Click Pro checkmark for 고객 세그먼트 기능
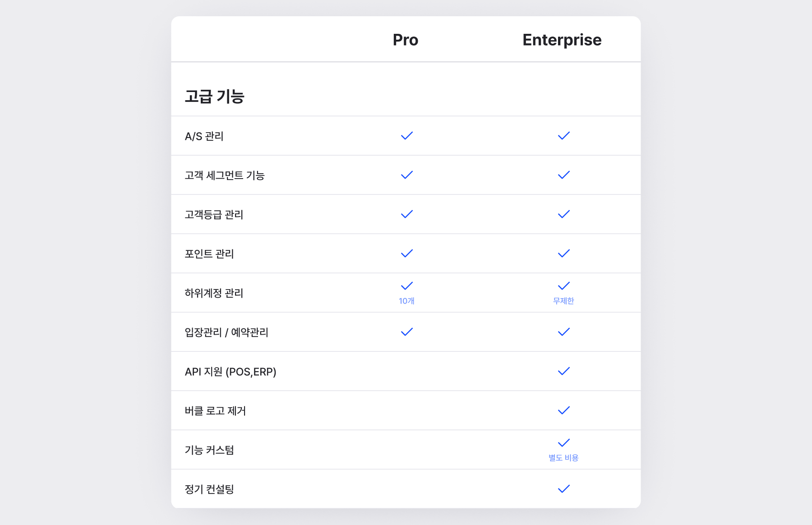 pyautogui.click(x=407, y=175)
